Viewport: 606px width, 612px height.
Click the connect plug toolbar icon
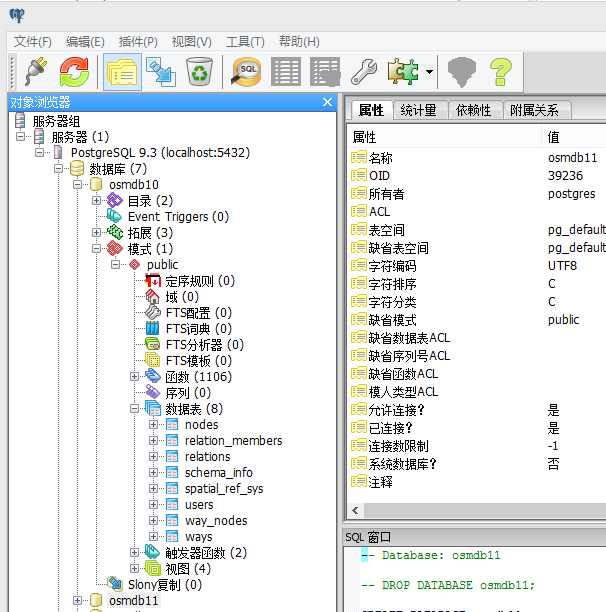tap(37, 71)
